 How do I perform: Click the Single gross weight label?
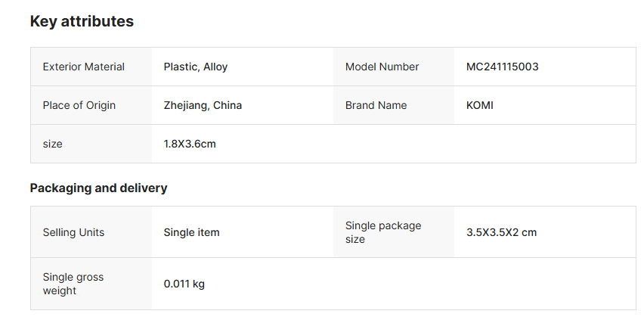[x=73, y=284]
